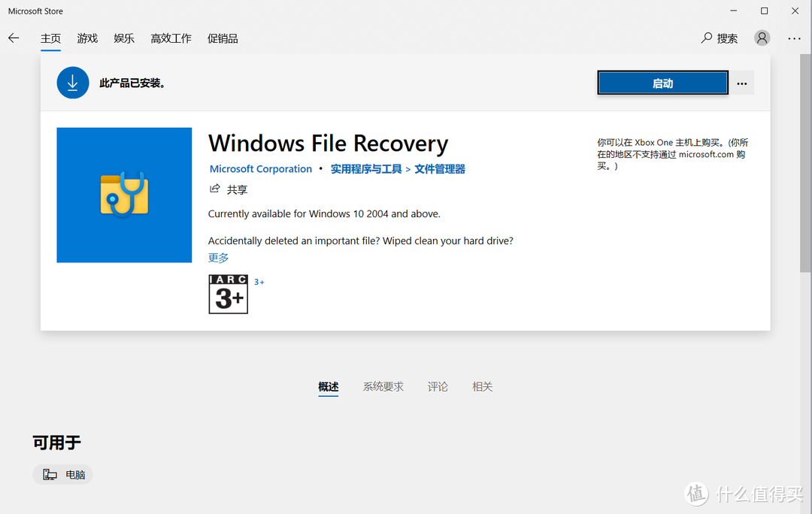The image size is (812, 514).
Task: Click the Windows File Recovery title
Action: (329, 144)
